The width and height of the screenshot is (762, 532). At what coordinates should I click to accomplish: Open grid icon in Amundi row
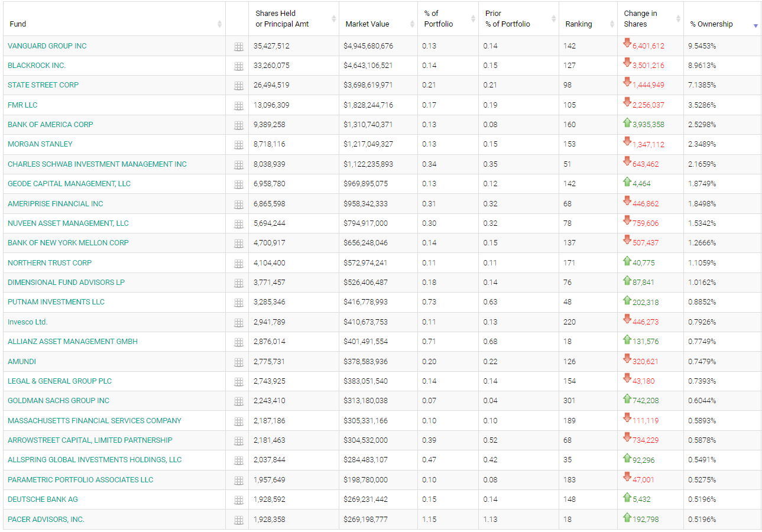tap(239, 362)
